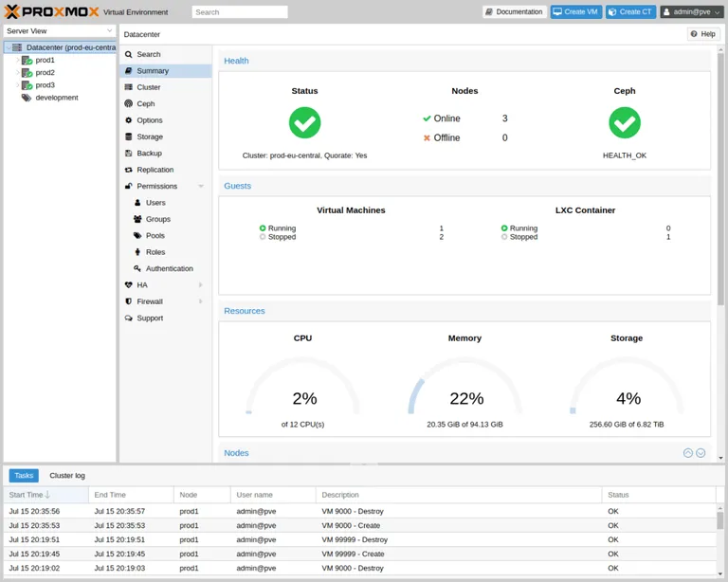Select task row VM 9000 - Create
The height and width of the screenshot is (582, 728).
tap(359, 525)
